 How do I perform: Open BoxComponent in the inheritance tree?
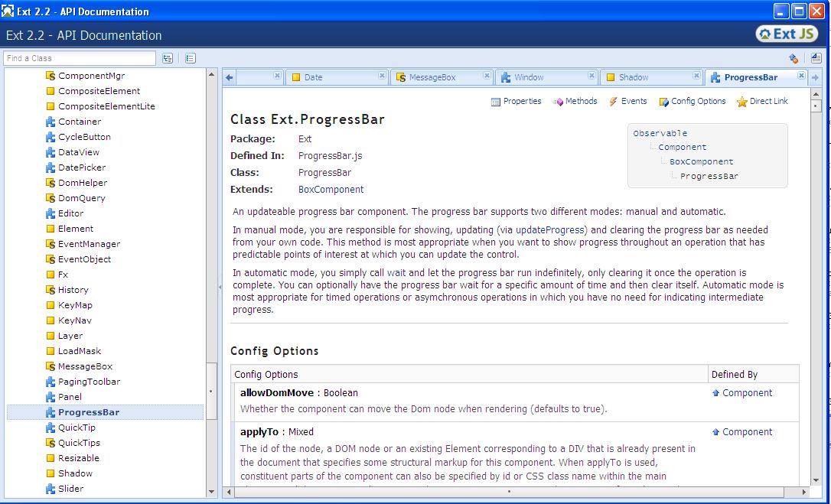pos(701,162)
